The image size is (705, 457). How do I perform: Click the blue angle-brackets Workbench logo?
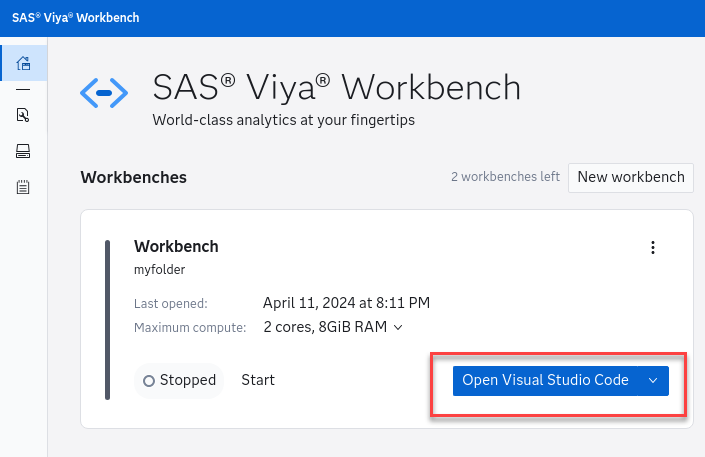[104, 94]
